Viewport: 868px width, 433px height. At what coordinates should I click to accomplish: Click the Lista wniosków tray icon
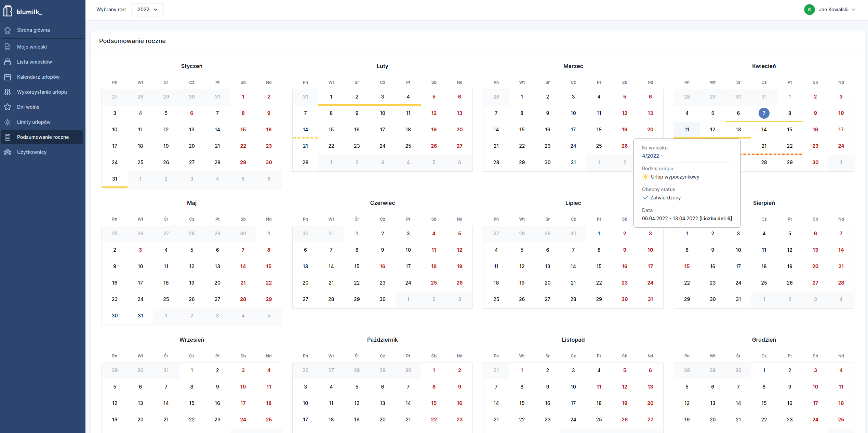(8, 62)
